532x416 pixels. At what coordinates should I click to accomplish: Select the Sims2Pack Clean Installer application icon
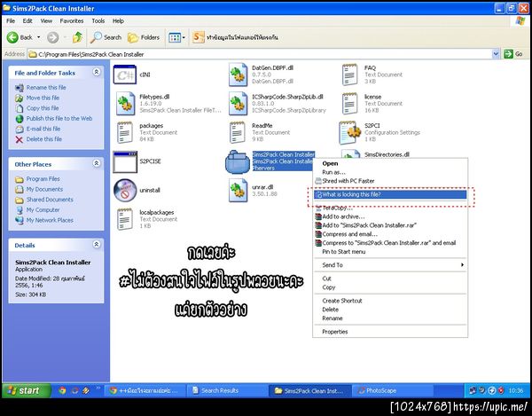238,161
